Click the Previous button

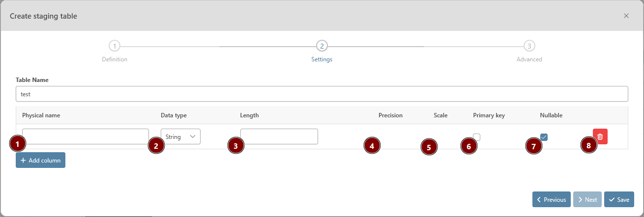pos(551,199)
